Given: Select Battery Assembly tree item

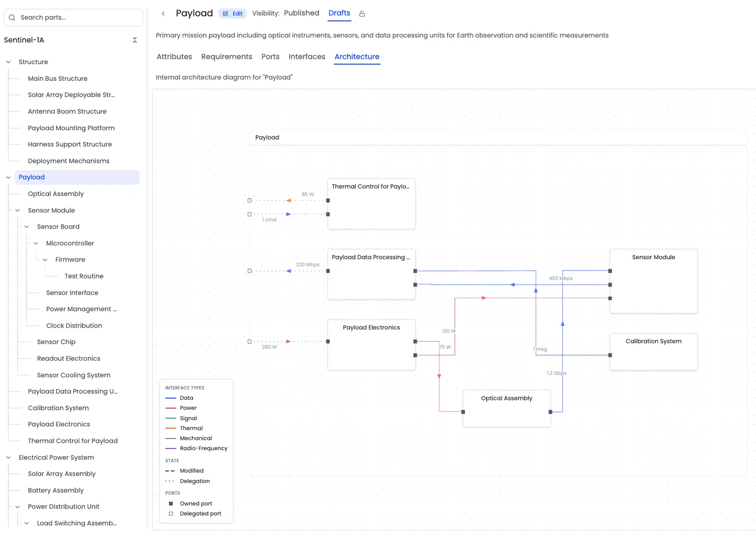Looking at the screenshot, I should point(56,491).
